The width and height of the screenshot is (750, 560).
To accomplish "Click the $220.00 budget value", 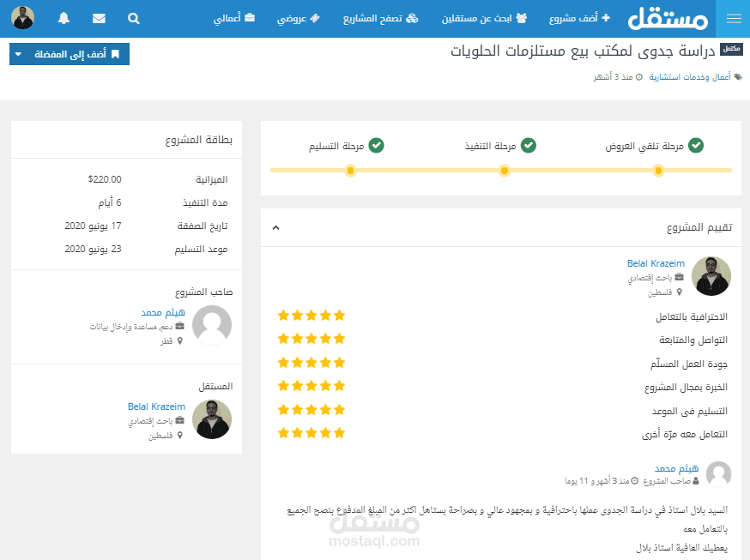I will [x=105, y=179].
